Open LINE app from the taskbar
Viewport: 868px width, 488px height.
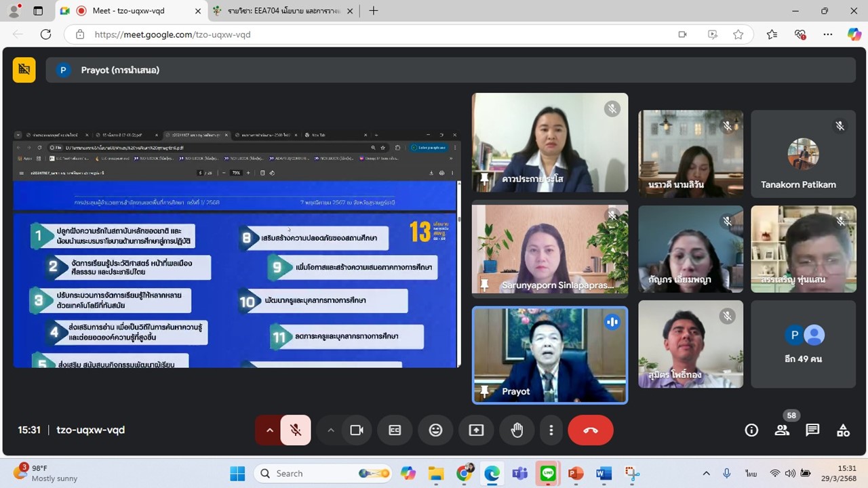click(548, 473)
